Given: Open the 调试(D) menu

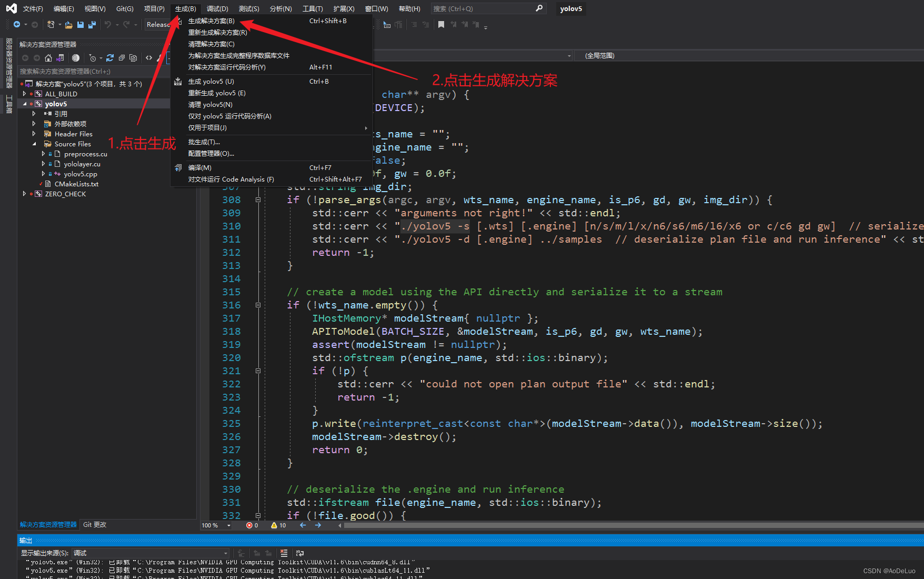Looking at the screenshot, I should (217, 8).
